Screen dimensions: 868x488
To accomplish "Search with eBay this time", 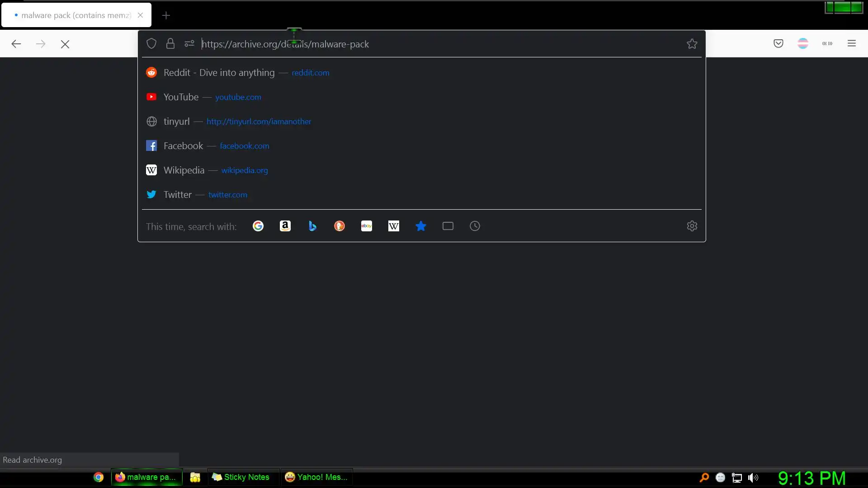I will point(367,226).
